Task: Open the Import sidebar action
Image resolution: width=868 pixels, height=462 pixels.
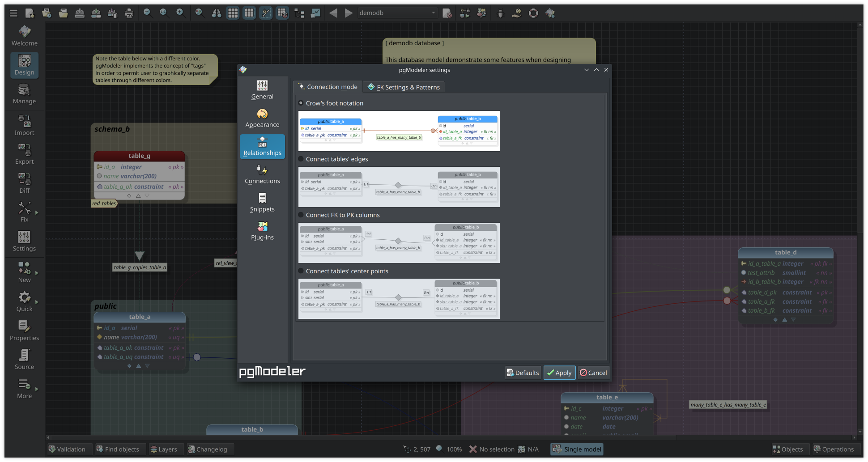Action: tap(25, 125)
